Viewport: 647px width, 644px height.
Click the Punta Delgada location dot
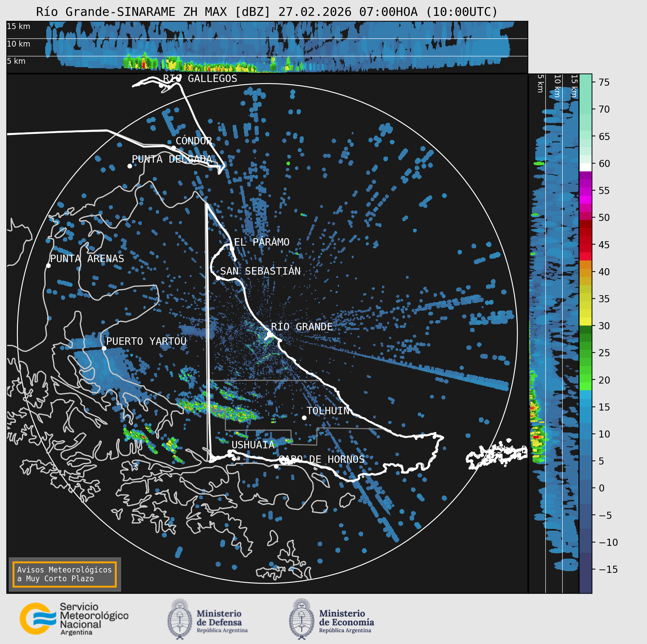tap(130, 166)
